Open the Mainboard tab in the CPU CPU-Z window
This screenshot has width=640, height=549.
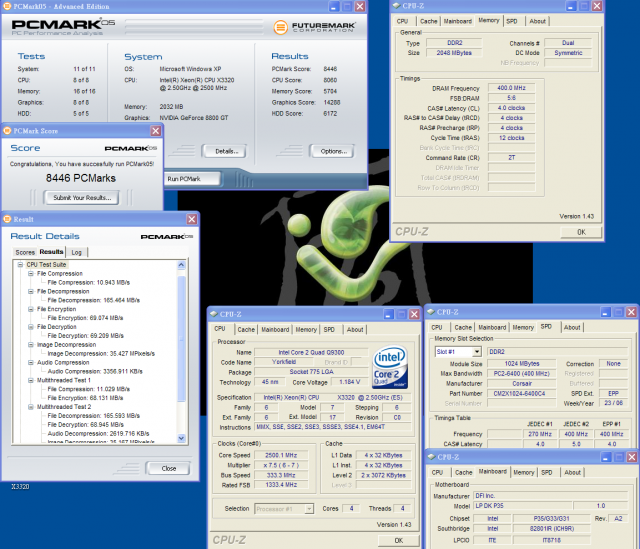[275, 329]
